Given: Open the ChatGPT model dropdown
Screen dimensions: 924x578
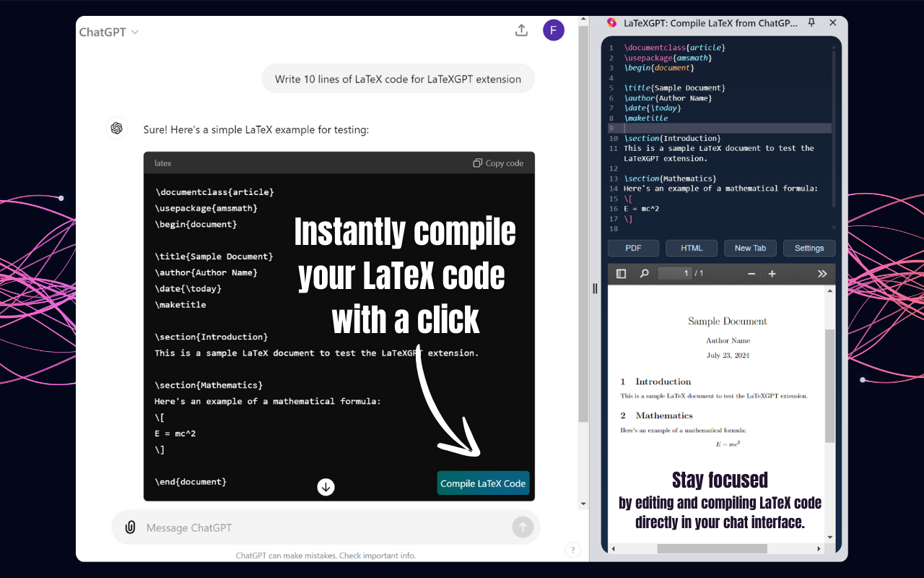Looking at the screenshot, I should pos(109,32).
